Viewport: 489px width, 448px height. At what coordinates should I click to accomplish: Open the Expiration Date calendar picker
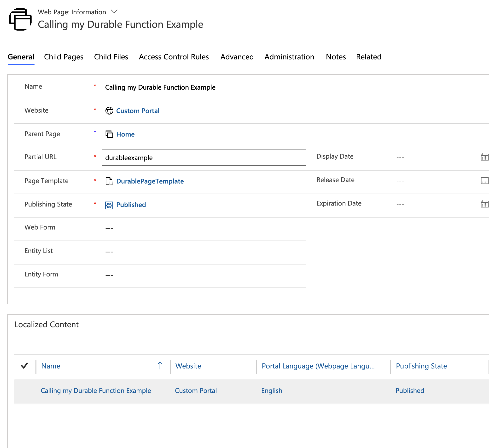(484, 204)
